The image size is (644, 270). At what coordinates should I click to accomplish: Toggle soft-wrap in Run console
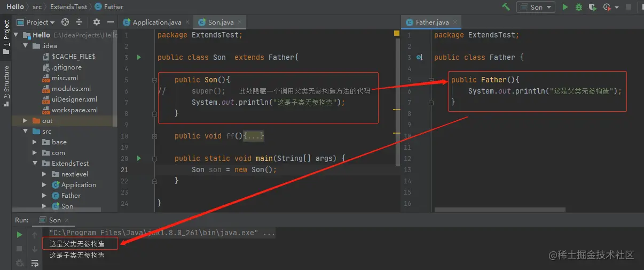[x=34, y=263]
